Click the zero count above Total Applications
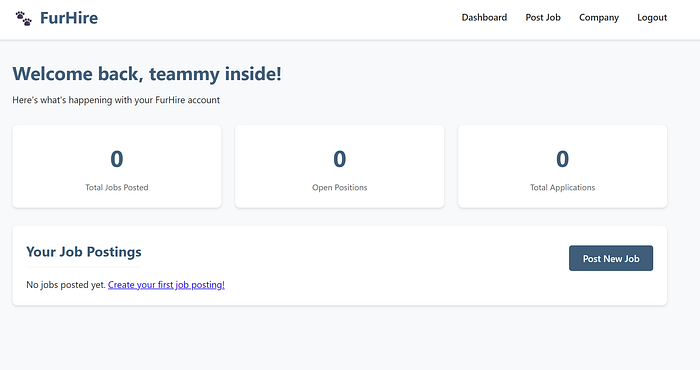 pos(562,159)
